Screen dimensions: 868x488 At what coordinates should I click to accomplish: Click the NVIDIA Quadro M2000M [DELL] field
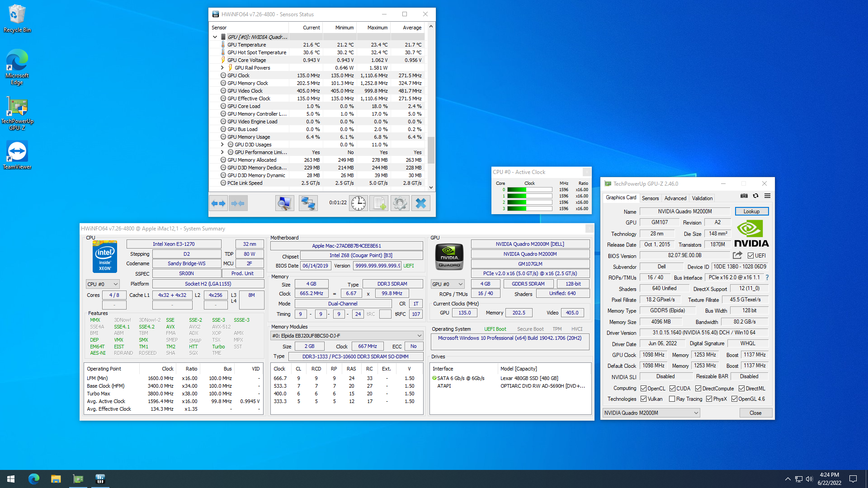tap(530, 244)
